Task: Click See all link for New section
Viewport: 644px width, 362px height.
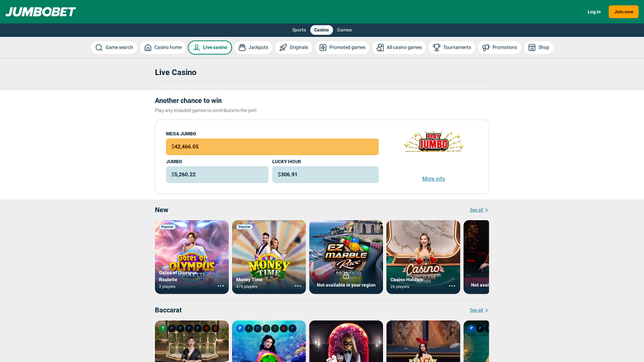Action: pyautogui.click(x=476, y=210)
